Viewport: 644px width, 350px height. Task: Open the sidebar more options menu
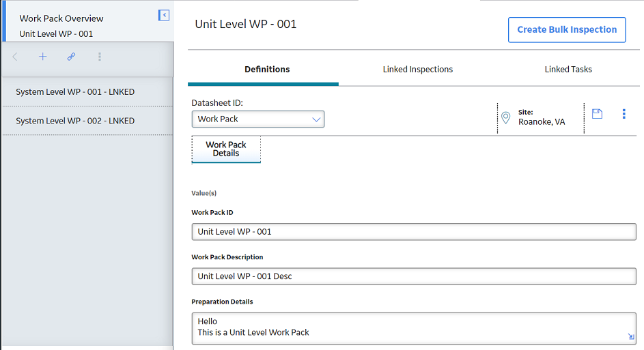click(100, 57)
